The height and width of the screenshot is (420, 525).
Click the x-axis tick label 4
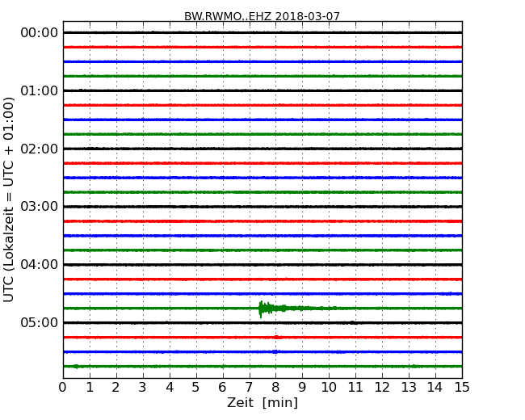(x=170, y=388)
